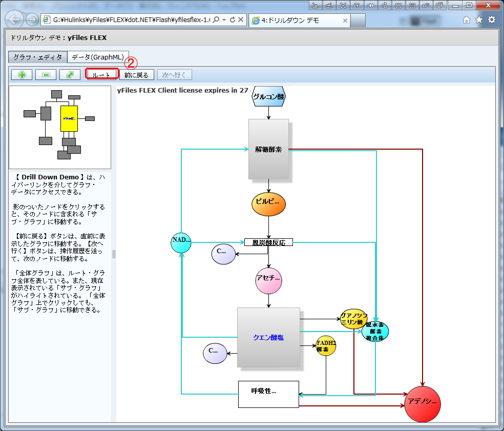Click the 前に戻る (back) button
The width and height of the screenshot is (504, 431).
pyautogui.click(x=137, y=75)
